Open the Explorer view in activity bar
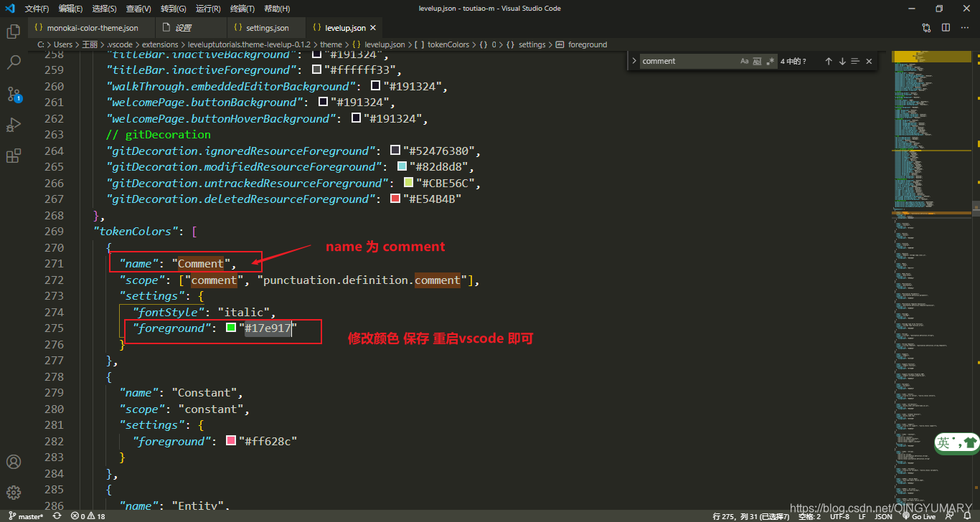This screenshot has height=522, width=980. tap(14, 32)
